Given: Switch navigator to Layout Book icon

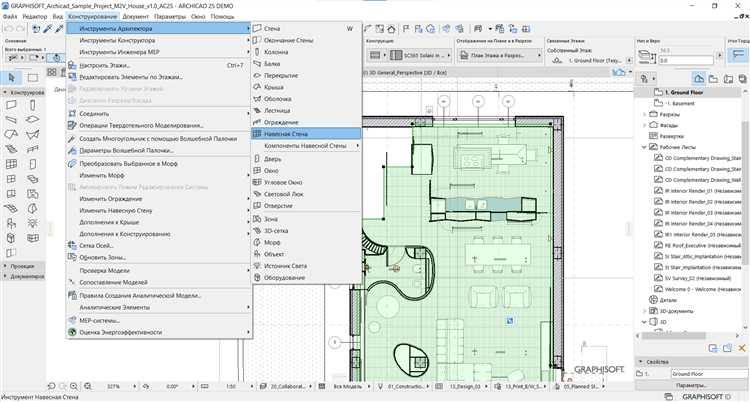Looking at the screenshot, I should pos(728,78).
